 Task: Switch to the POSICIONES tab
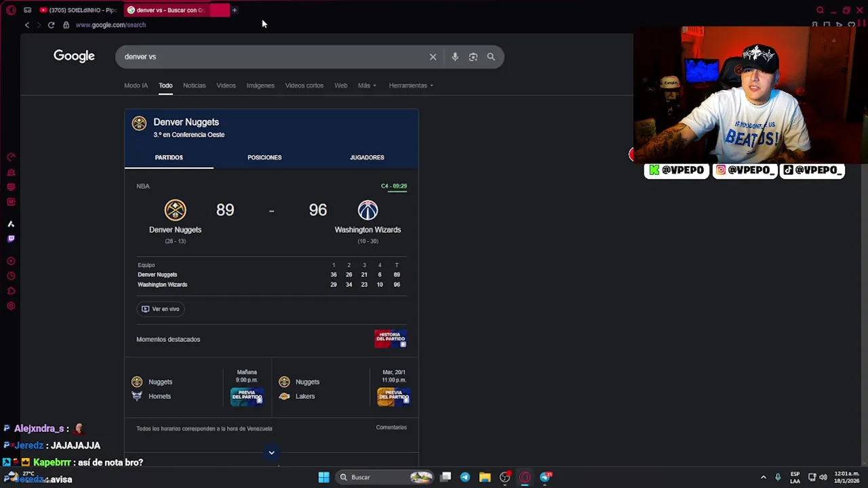[264, 157]
